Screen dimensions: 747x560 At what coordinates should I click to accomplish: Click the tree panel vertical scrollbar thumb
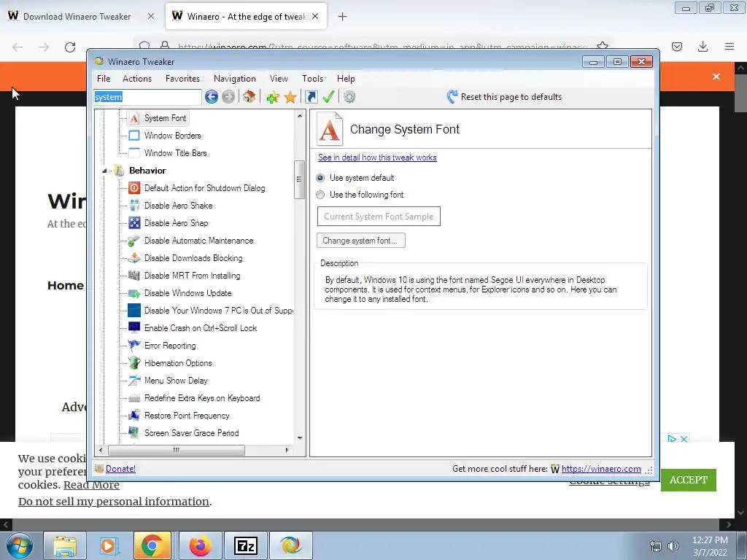[x=299, y=179]
